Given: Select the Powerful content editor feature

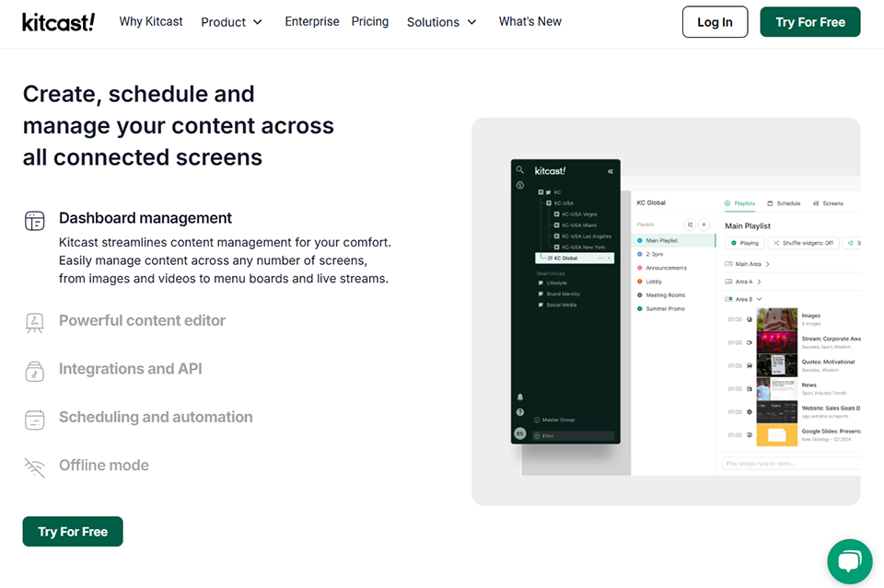Looking at the screenshot, I should [142, 320].
